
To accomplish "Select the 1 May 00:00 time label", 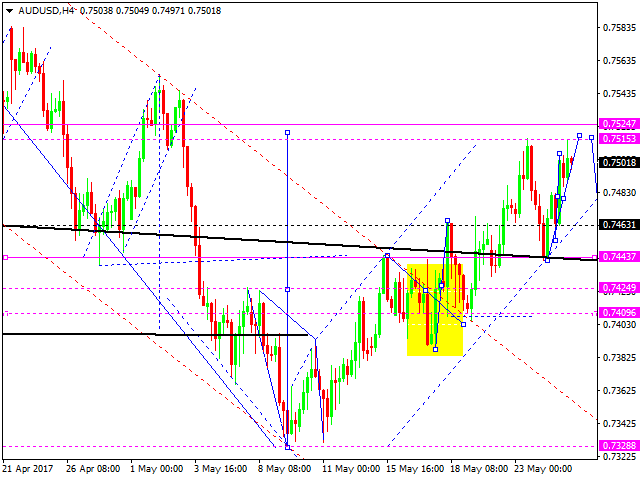I will point(157,469).
